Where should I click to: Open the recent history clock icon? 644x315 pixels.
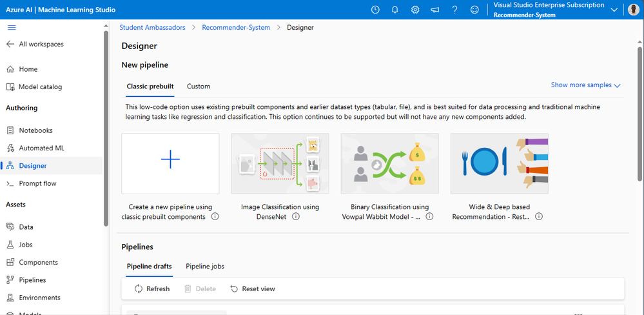tap(375, 10)
